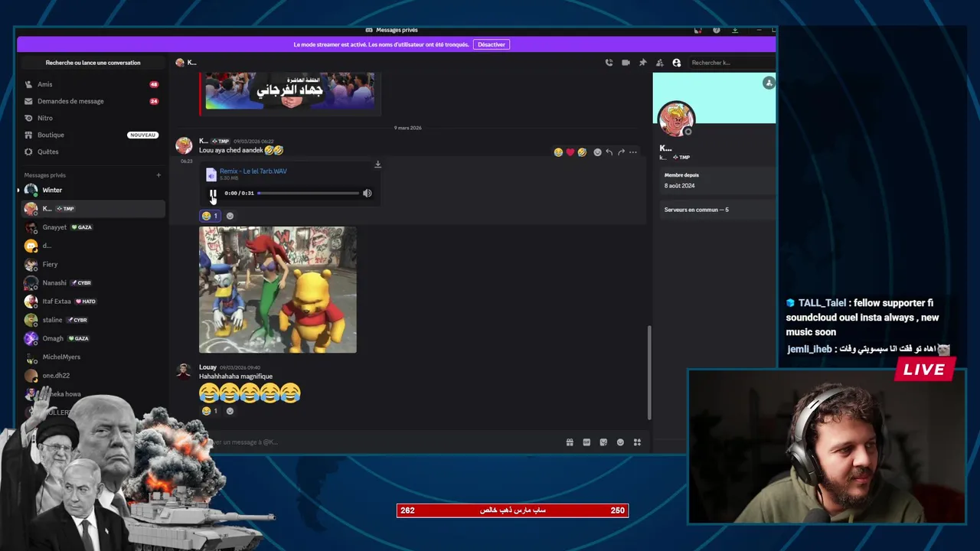The image size is (980, 551).
Task: Open the one.dh22 conversation
Action: coord(93,376)
